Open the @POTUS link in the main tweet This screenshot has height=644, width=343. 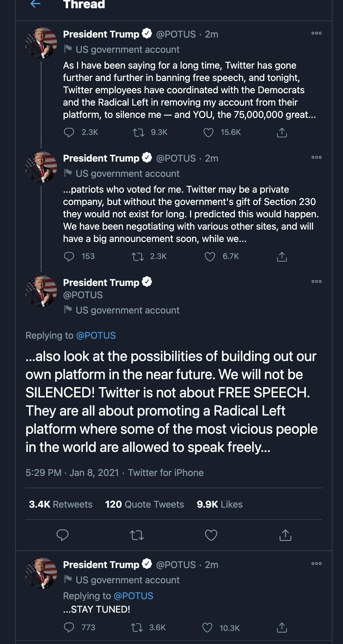click(x=96, y=335)
